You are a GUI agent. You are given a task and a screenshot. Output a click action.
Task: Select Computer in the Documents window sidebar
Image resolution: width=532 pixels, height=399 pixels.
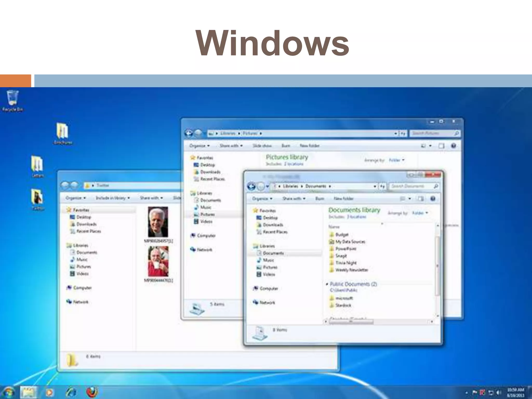click(265, 289)
